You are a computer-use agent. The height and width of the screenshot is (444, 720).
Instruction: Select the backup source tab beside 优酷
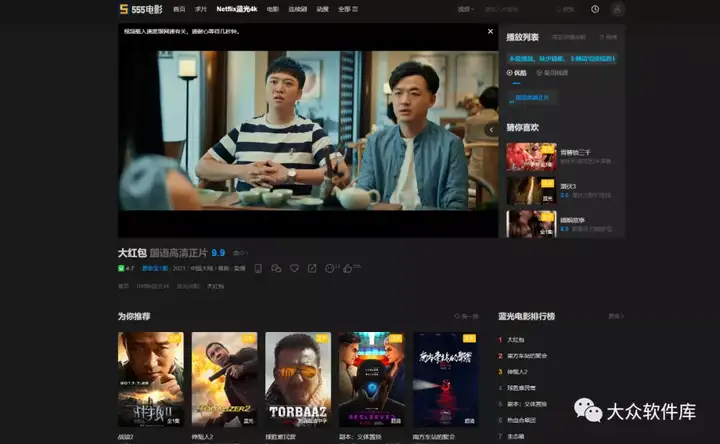point(552,73)
